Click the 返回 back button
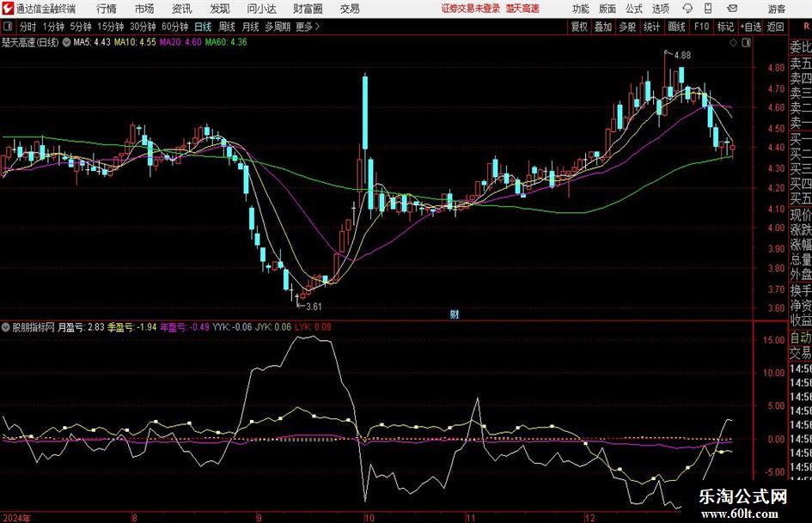 775,27
